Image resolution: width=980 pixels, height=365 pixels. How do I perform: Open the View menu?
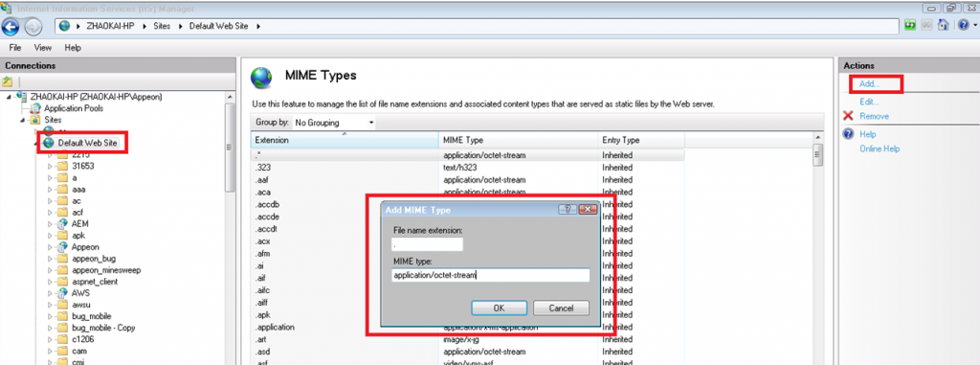click(43, 48)
